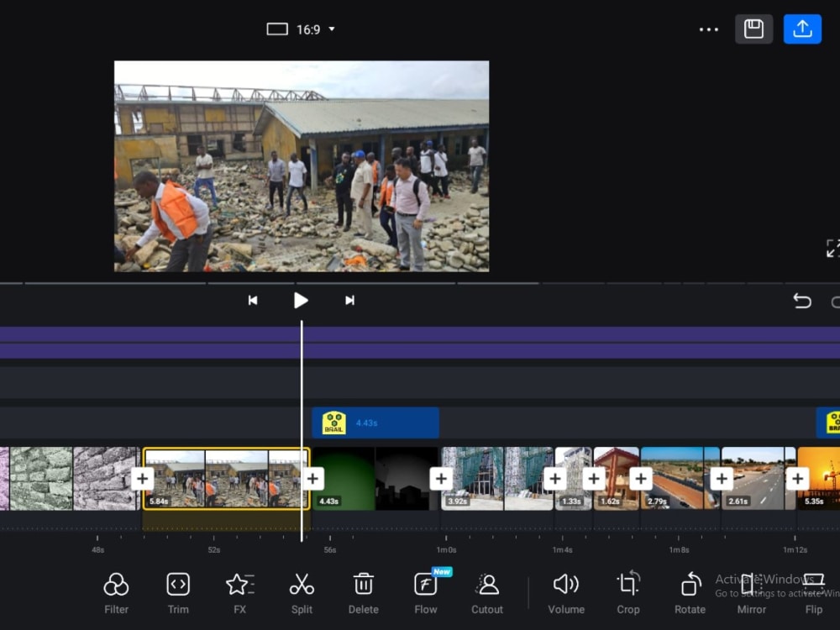This screenshot has width=840, height=630.
Task: Select the 3.92s scaffolding building clip
Action: tap(497, 479)
